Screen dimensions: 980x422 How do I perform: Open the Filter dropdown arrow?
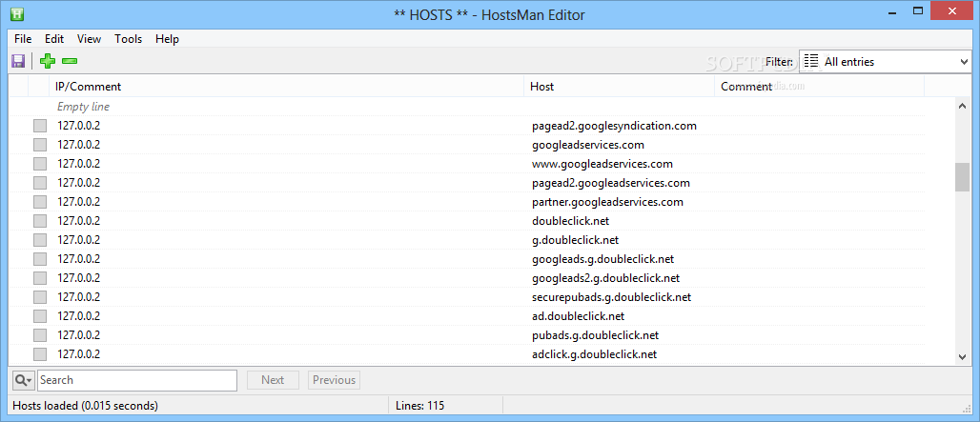tap(963, 61)
